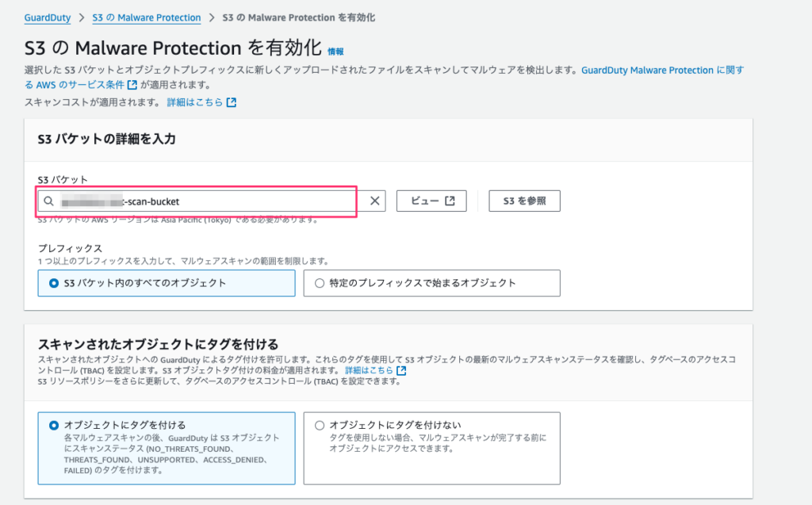Click the magnifying glass icon in the bucket field
The image size is (812, 505).
50,200
